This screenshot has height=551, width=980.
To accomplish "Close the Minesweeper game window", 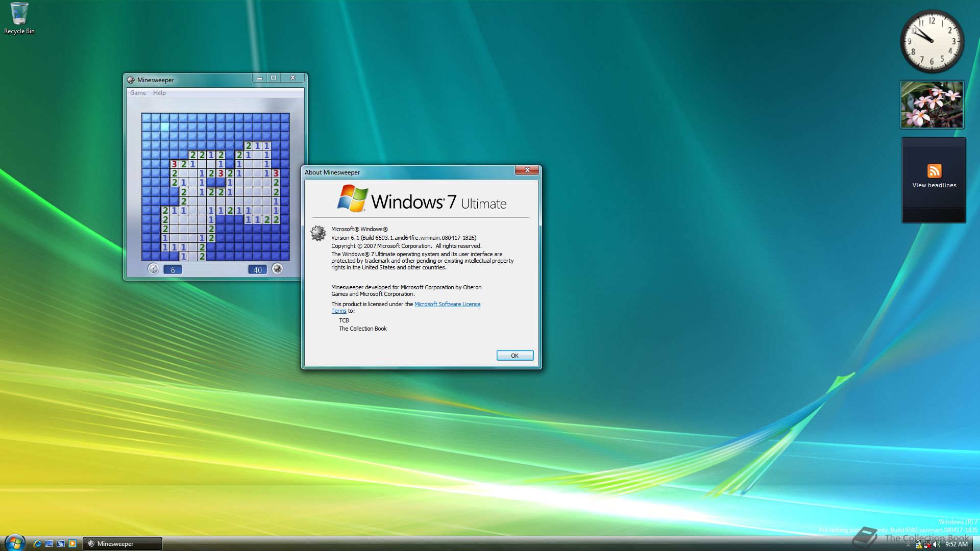I will coord(293,78).
